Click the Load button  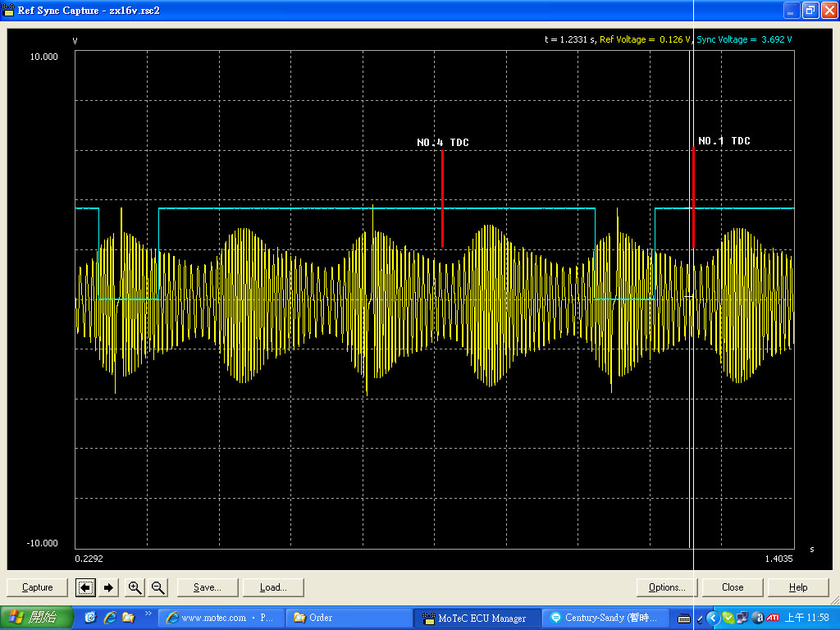273,587
